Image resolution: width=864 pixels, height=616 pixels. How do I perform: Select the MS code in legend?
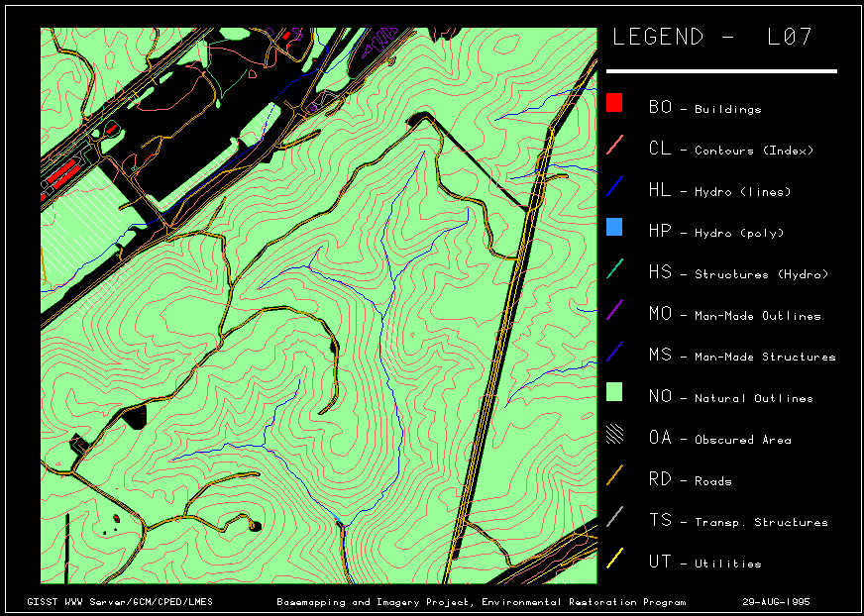coord(660,355)
